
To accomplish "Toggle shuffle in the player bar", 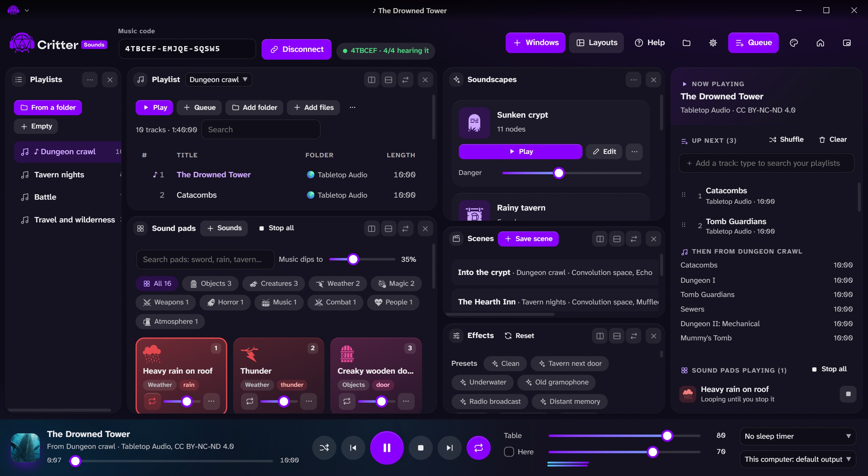I will pyautogui.click(x=324, y=448).
